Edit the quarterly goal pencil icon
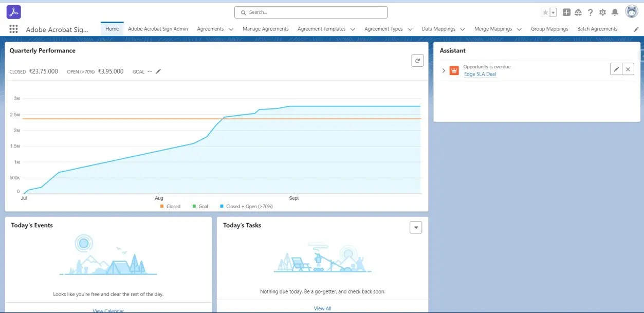Screen dimensions: 644x313 tap(158, 71)
